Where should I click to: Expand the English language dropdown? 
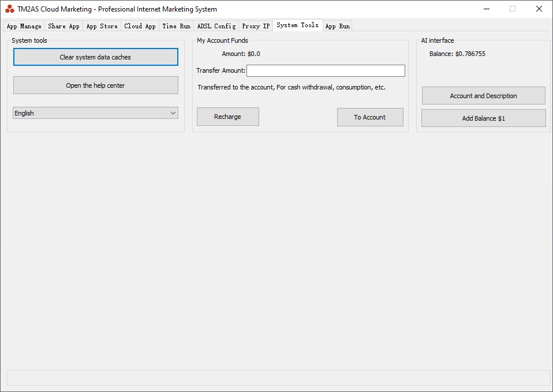95,113
